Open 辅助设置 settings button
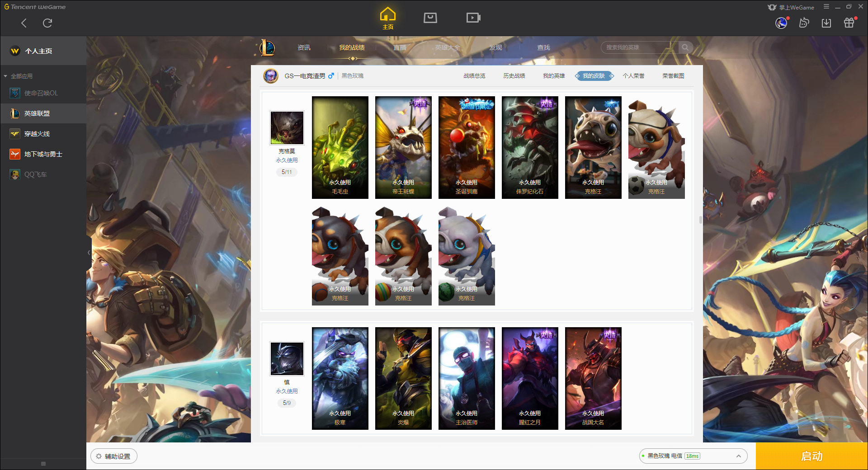The height and width of the screenshot is (470, 868). (114, 456)
